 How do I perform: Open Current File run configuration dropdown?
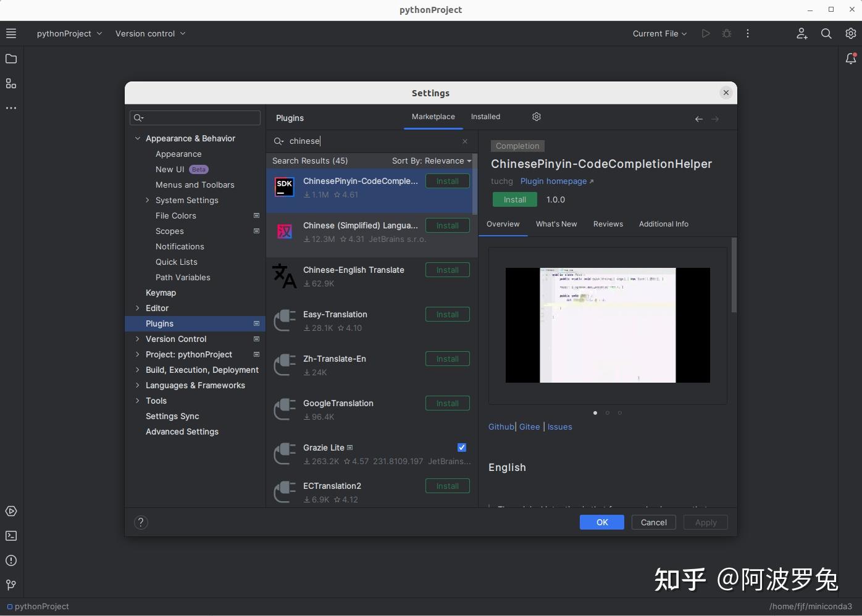click(x=659, y=33)
